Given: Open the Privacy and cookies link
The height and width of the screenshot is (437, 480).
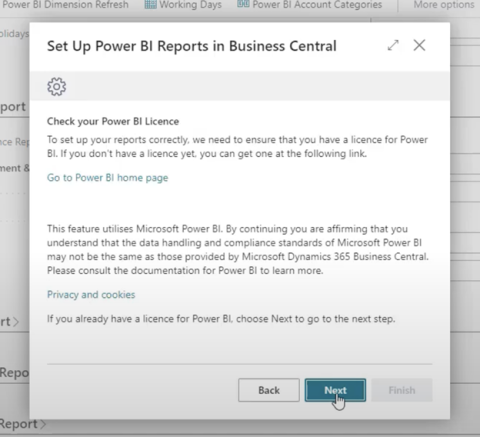Looking at the screenshot, I should [91, 295].
